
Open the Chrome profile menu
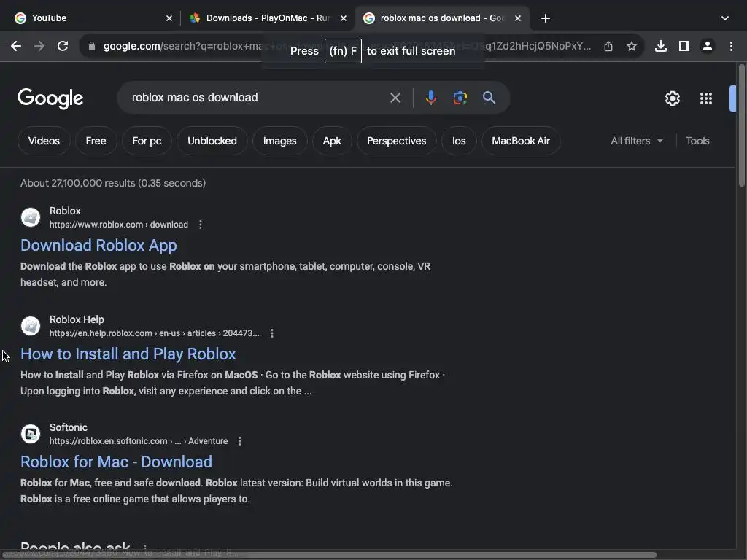708,46
